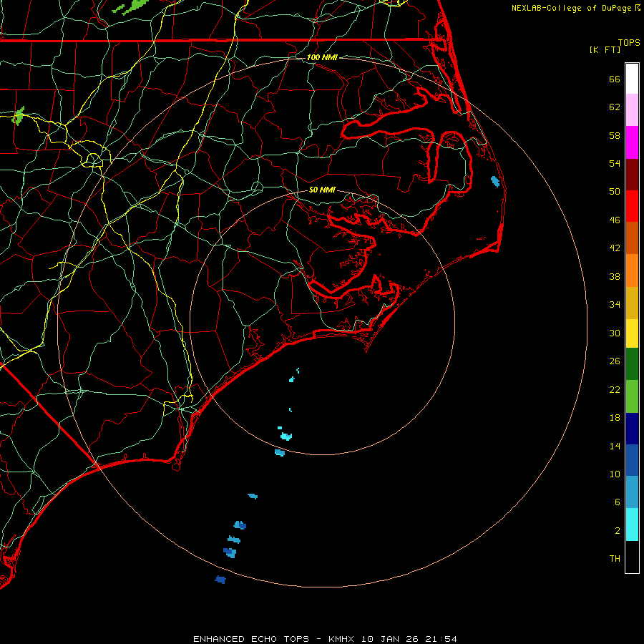Image resolution: width=644 pixels, height=644 pixels.
Task: Click the light green legend swatch
Action: pos(632,396)
